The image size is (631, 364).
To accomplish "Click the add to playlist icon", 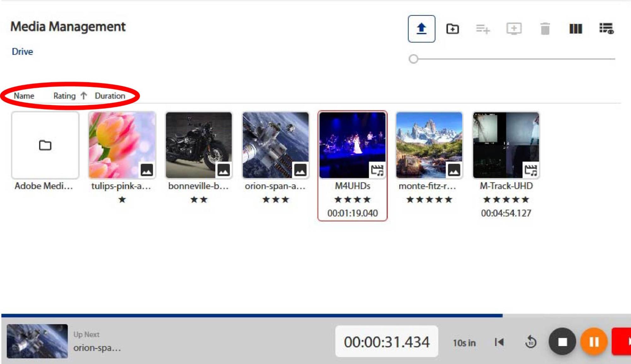I will click(x=483, y=29).
